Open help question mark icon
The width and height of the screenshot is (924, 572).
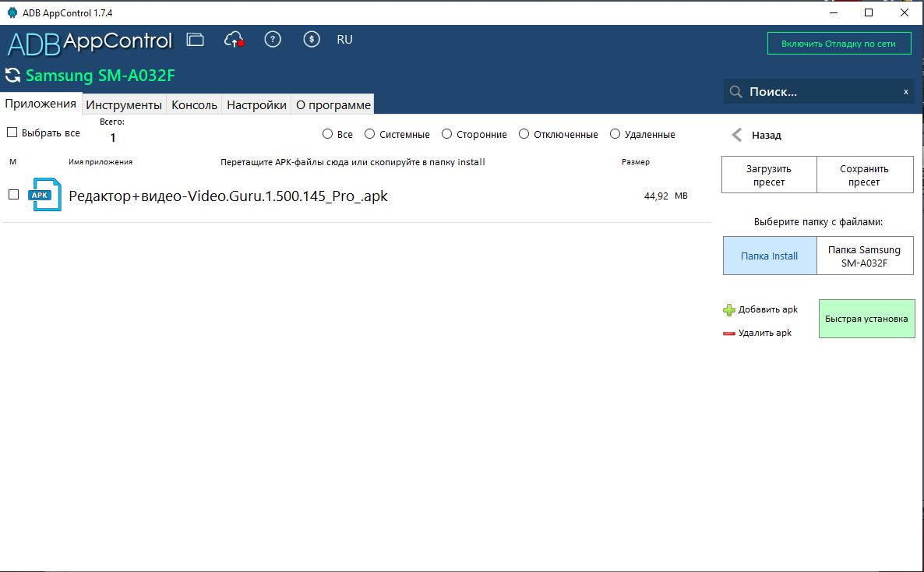coord(272,40)
